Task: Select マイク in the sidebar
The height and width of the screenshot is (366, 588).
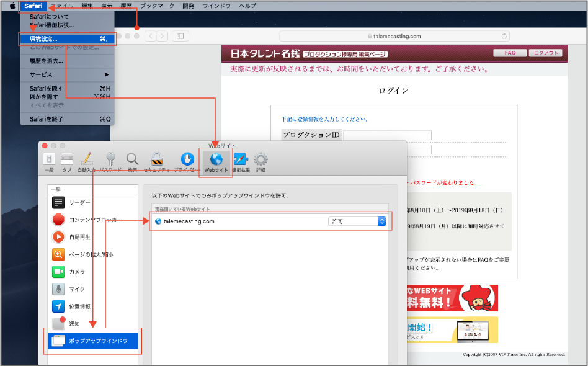Action: click(93, 288)
